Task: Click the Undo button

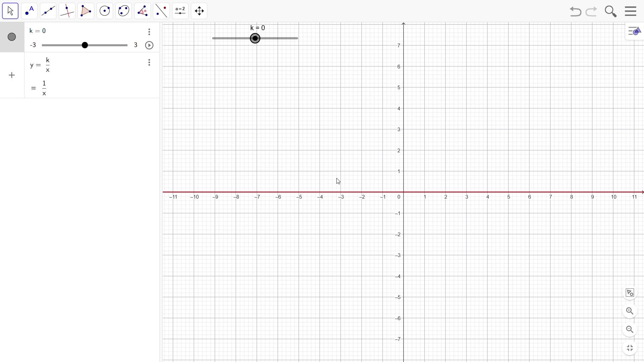Action: tap(575, 11)
